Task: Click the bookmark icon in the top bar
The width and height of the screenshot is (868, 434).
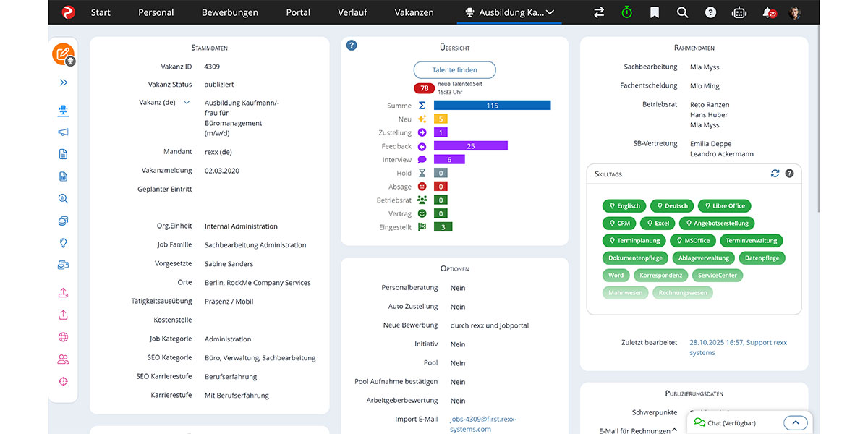Action: coord(654,12)
